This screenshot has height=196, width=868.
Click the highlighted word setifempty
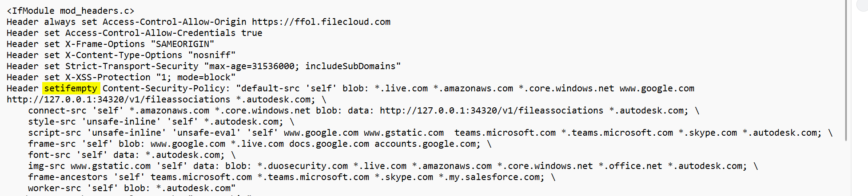pyautogui.click(x=71, y=88)
